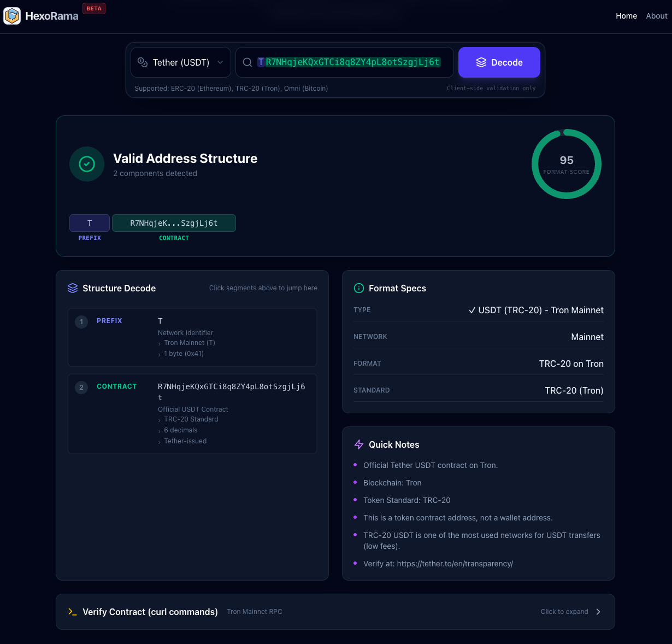
Task: Click the Valid Address Structure heading
Action: 185,159
